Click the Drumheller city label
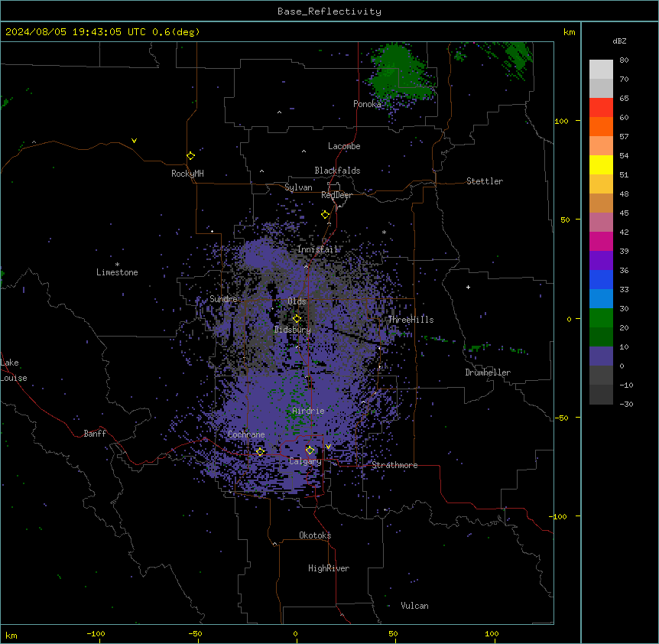659x644 pixels. [488, 372]
